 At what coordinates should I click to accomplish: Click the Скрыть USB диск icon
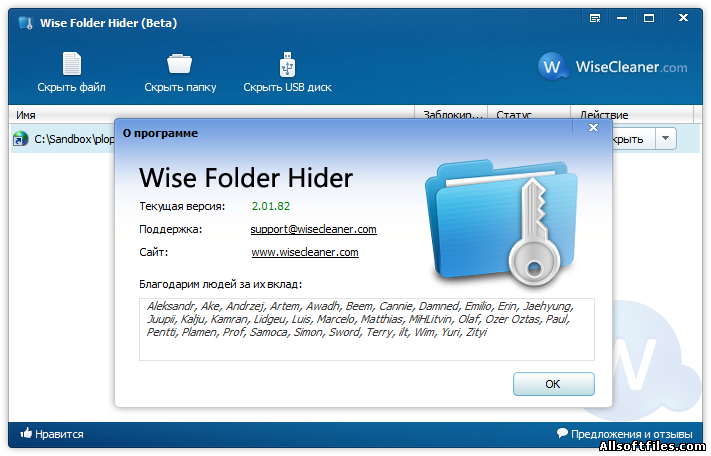287,64
